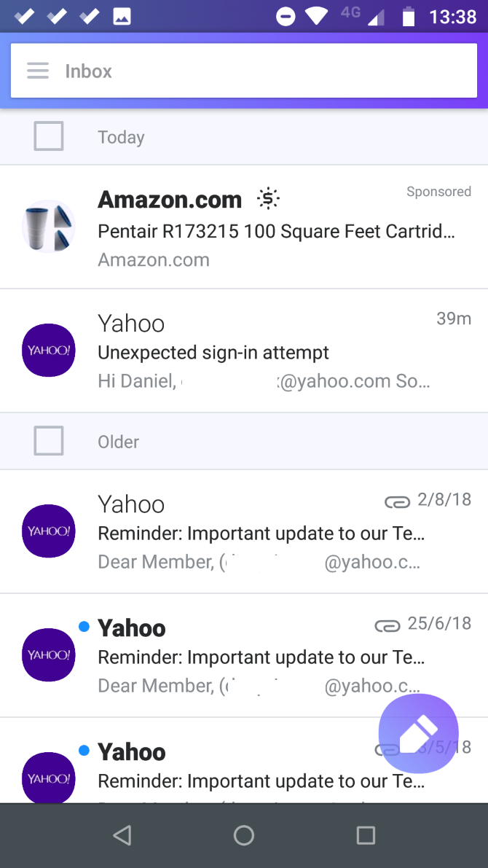This screenshot has height=868, width=488.
Task: Open the navigation menu with the hamburger icon
Action: 37,71
